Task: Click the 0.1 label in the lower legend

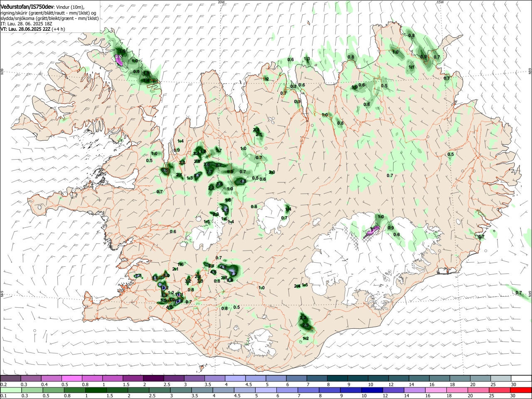Action: click(x=3, y=396)
